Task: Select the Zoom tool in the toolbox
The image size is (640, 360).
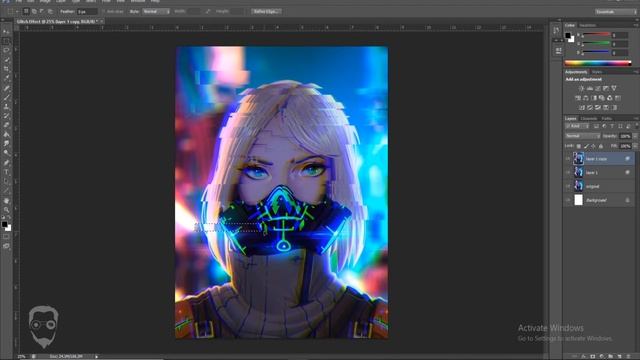Action: [6, 210]
